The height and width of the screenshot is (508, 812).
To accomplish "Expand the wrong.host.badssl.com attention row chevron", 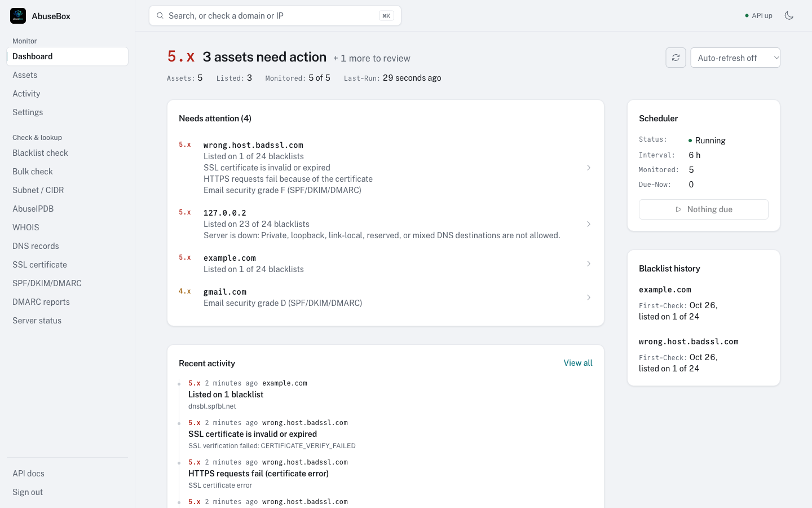I will tap(589, 168).
